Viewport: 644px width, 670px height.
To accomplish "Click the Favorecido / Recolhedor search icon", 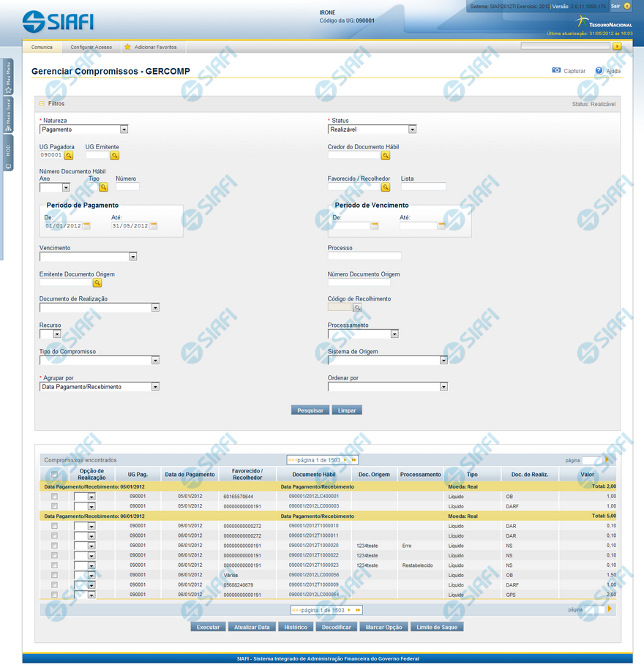I will click(386, 187).
